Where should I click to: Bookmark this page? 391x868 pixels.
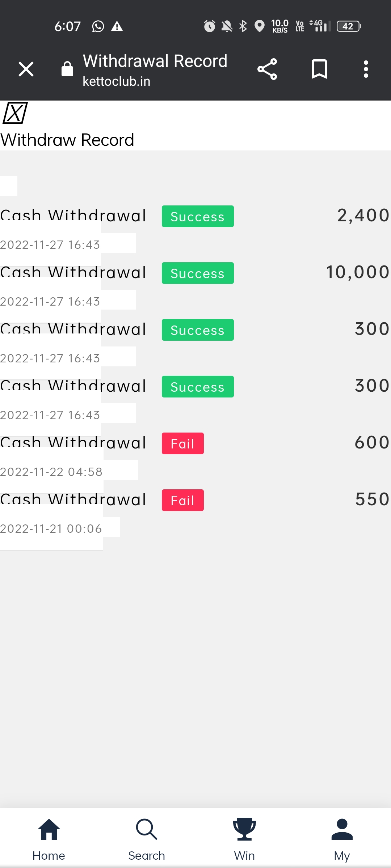(319, 69)
